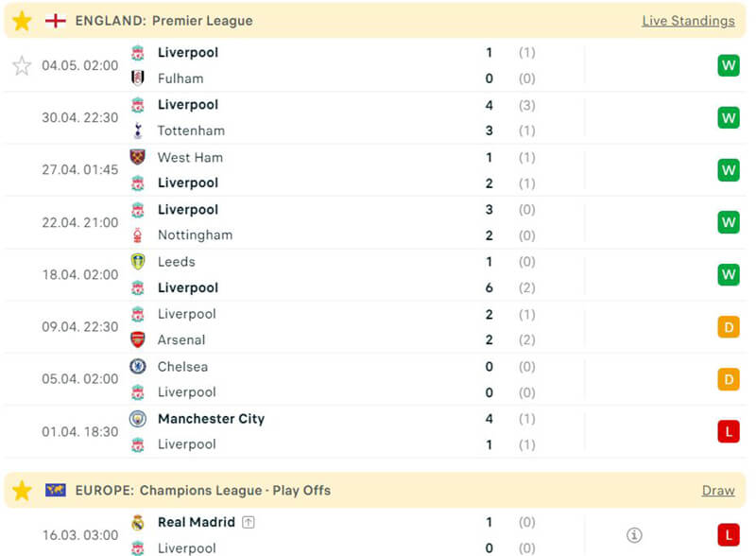Viewport: 756px width, 556px height.
Task: Click the W badge for Liverpool vs Tottenham
Action: tap(728, 118)
